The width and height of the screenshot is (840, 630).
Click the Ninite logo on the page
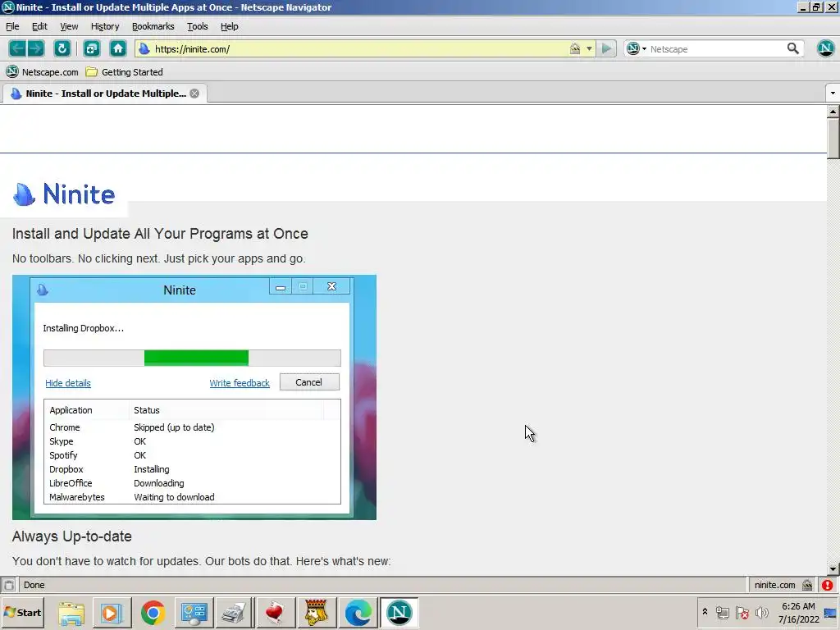[64, 194]
